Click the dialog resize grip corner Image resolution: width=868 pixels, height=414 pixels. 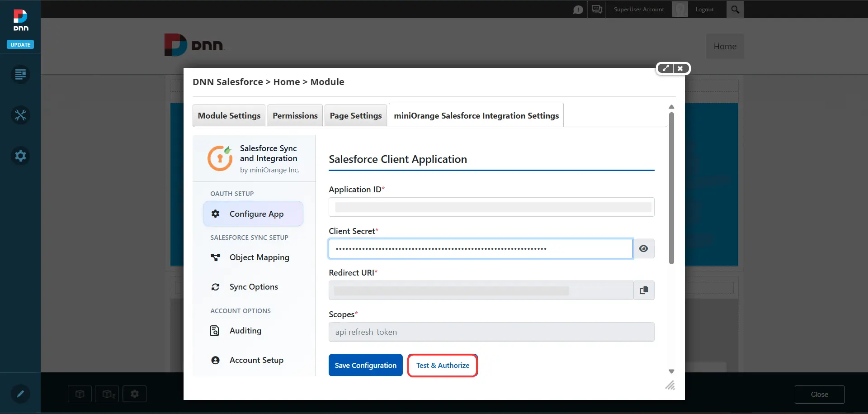click(670, 385)
